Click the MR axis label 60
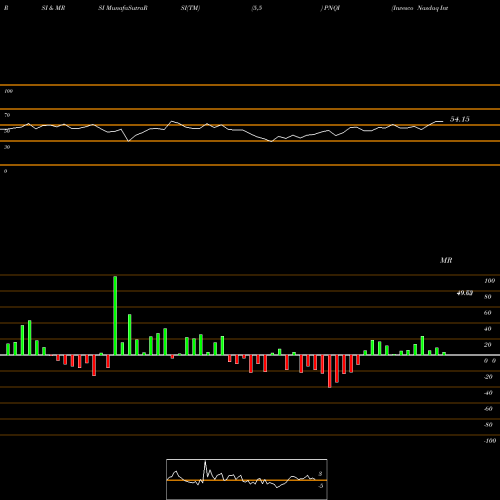This screenshot has height=500, width=500. point(488,313)
